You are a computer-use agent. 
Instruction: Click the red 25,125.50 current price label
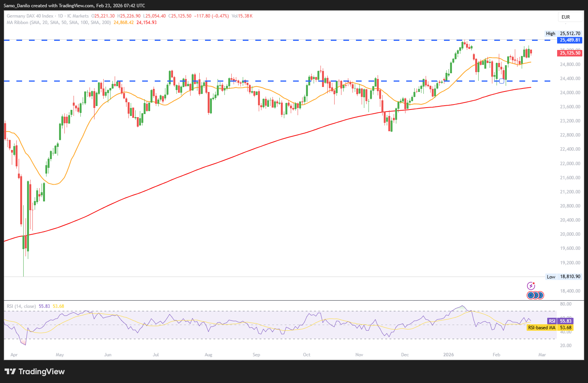[570, 53]
